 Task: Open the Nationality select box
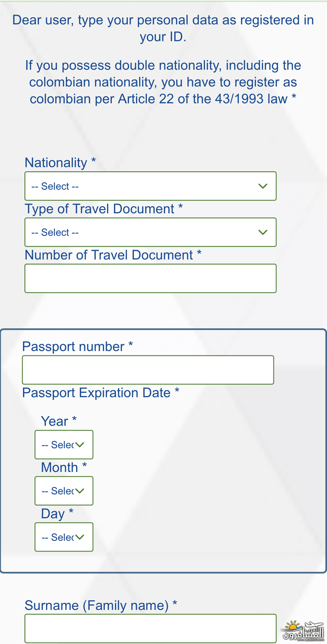tap(150, 186)
